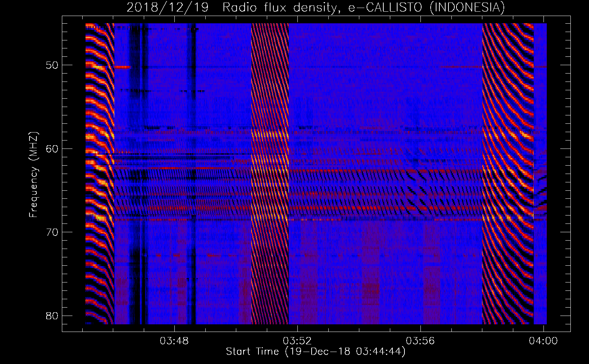Click the plot title "Radio flux density, e-CALLISTO (INDONESIA)"

pos(364,7)
